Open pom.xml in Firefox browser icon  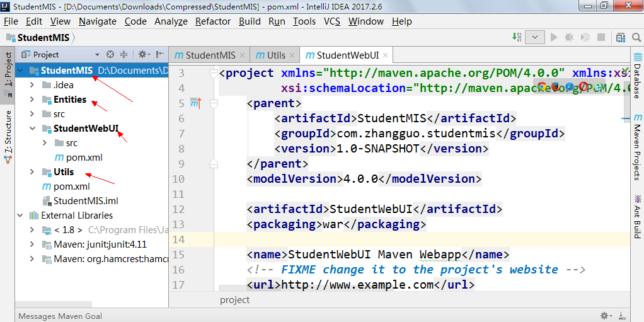coord(556,86)
